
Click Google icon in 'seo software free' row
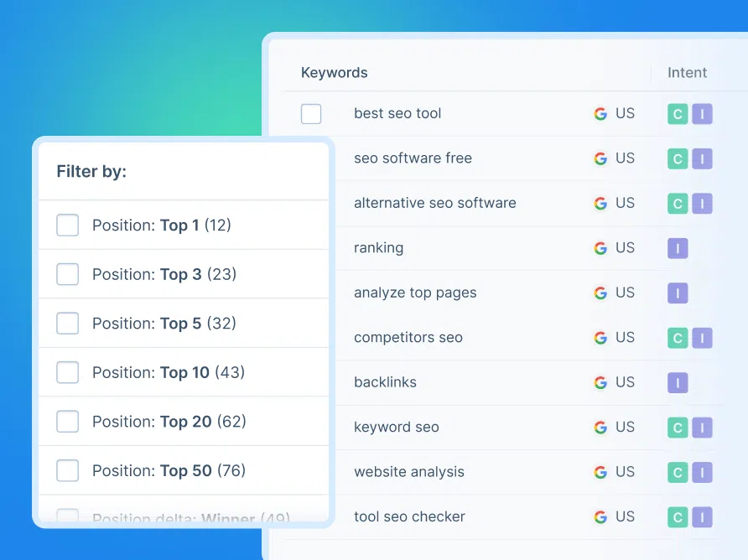tap(600, 158)
